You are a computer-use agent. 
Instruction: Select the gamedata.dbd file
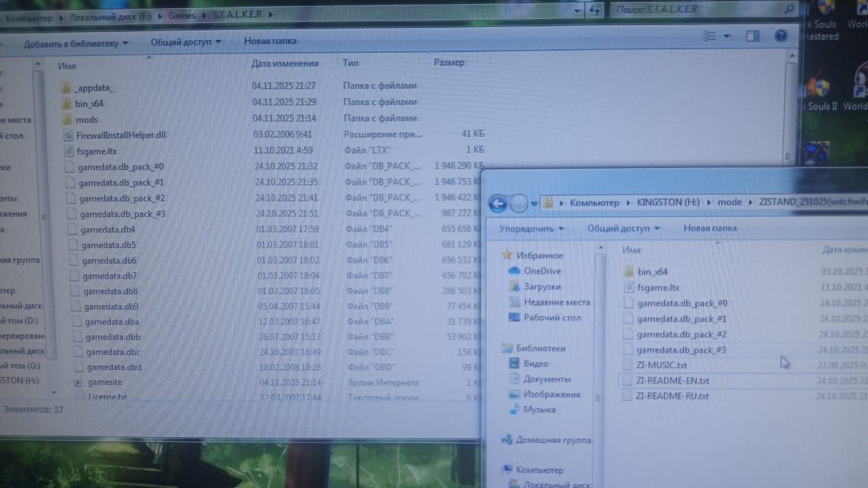click(x=108, y=367)
